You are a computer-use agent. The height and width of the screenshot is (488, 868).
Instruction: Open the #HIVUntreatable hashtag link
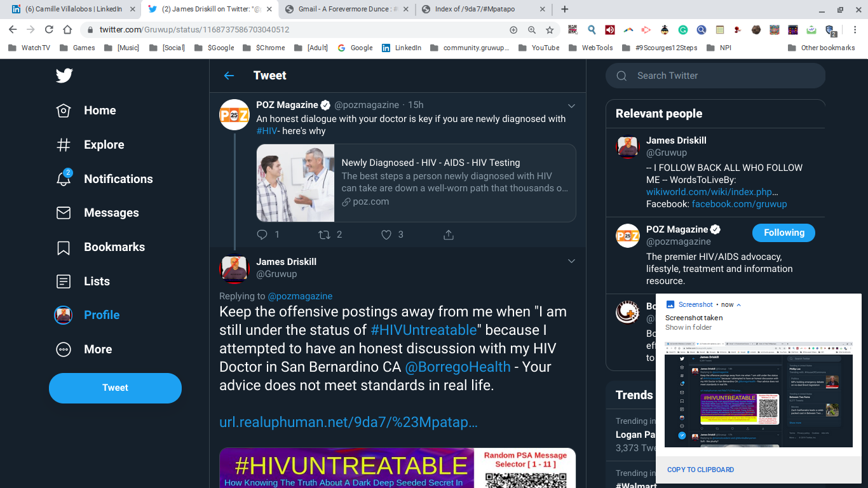pyautogui.click(x=424, y=330)
